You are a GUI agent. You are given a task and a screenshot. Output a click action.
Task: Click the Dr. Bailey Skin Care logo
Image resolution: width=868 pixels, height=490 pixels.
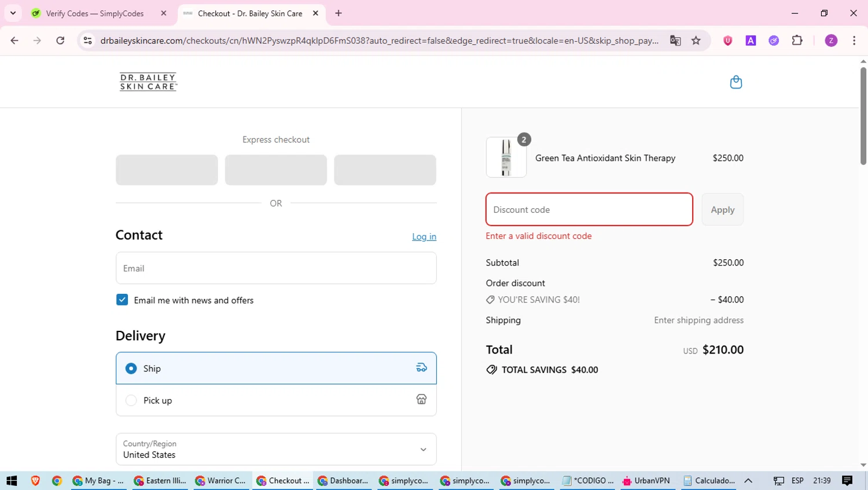[x=148, y=82]
